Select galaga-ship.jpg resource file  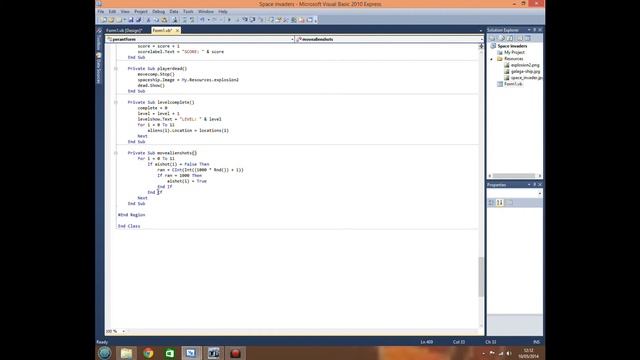525,71
